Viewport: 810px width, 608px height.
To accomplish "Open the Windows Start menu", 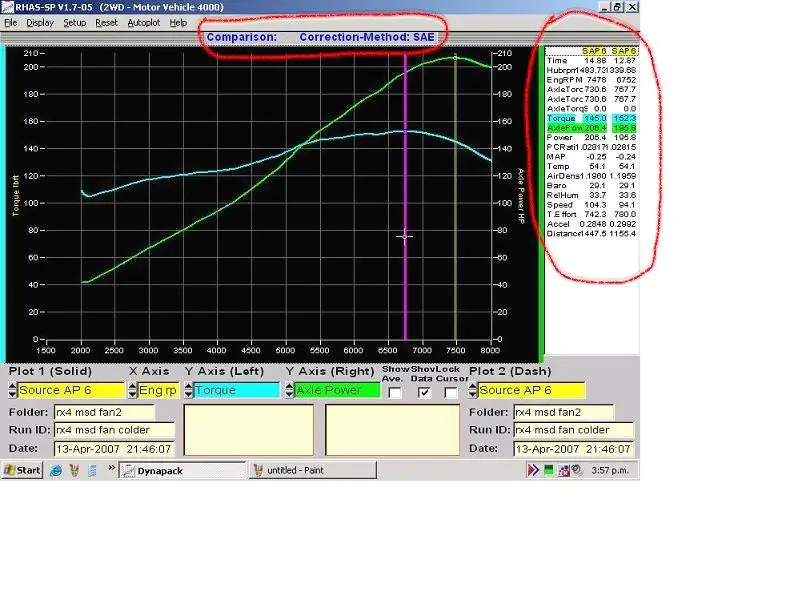I will tap(22, 470).
